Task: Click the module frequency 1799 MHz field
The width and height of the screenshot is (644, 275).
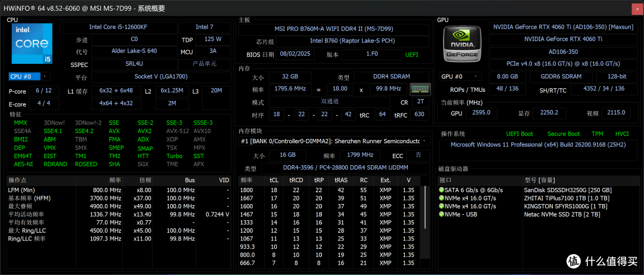Action: click(360, 155)
